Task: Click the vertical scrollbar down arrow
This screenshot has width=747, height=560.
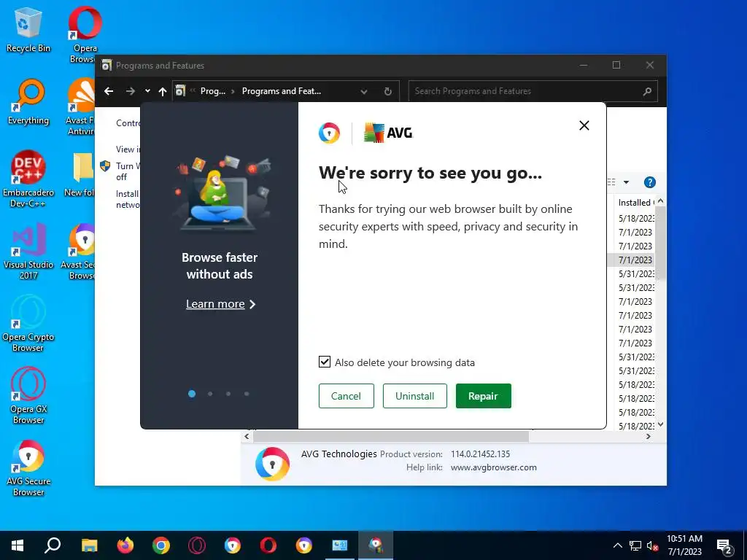Action: 661,424
